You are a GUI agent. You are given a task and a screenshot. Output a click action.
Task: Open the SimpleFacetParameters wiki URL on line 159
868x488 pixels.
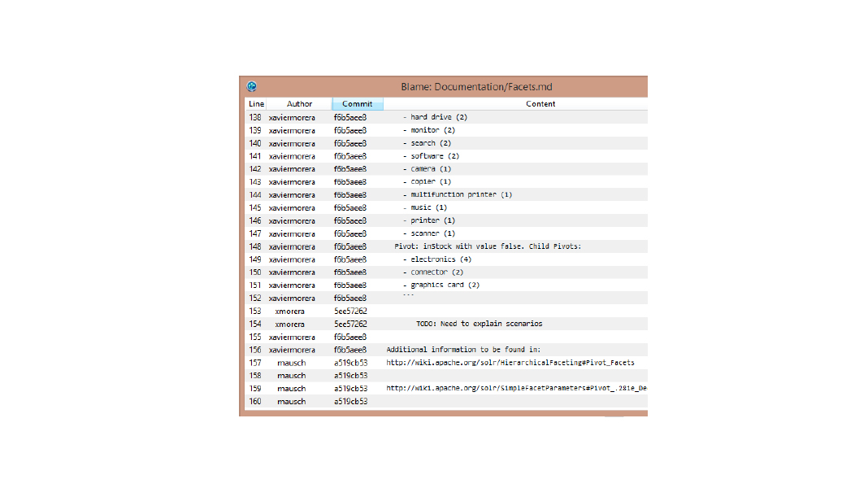[x=516, y=389]
